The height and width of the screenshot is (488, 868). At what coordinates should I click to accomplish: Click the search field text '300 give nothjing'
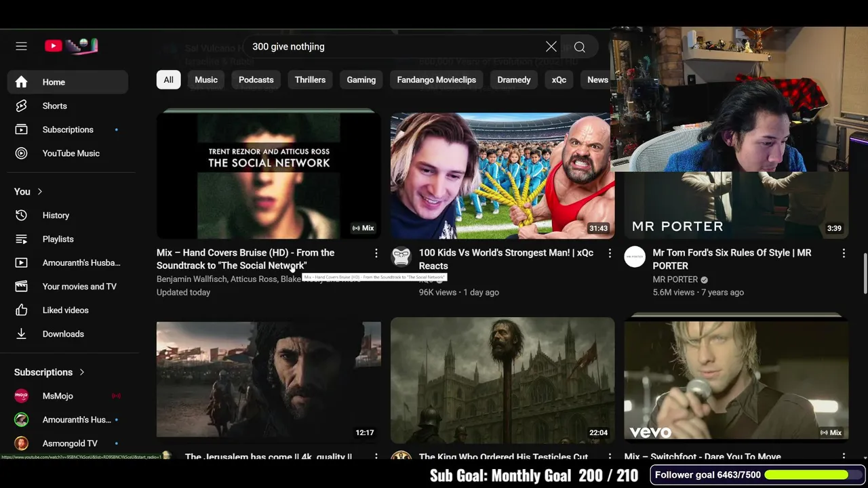[x=288, y=47]
